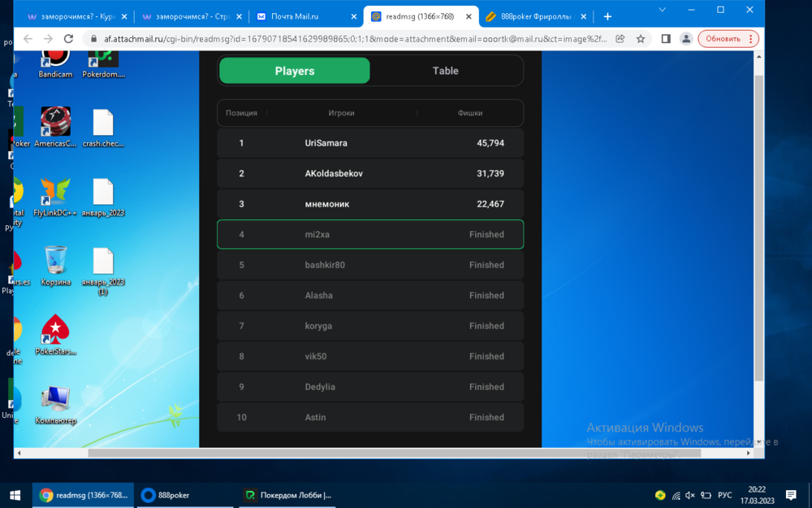Select the Bandicam desktop icon
Viewport: 812px width, 508px height.
[x=55, y=59]
